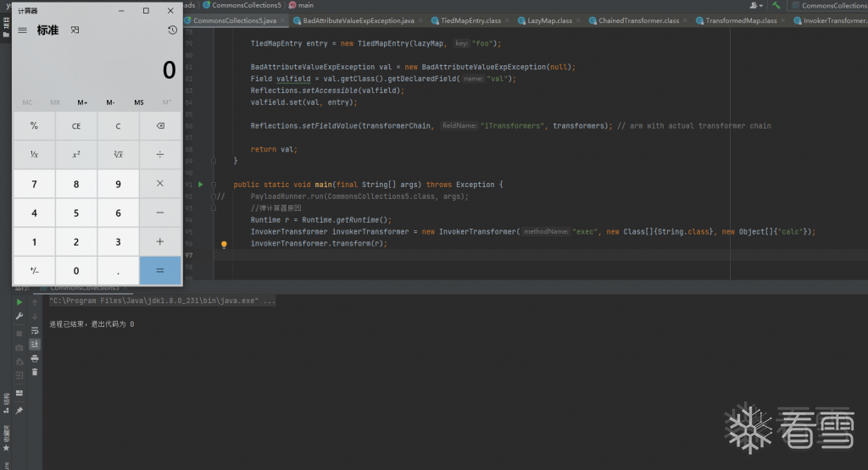Image resolution: width=868 pixels, height=470 pixels.
Task: Click the plus/minus sign toggle key in Calculator
Action: click(34, 270)
